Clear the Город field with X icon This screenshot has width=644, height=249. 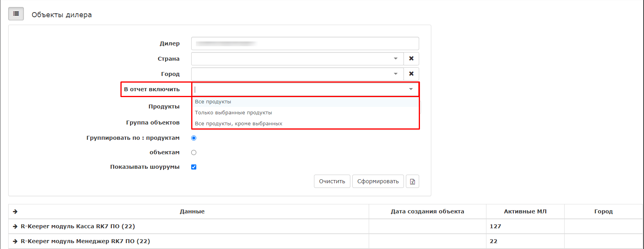click(x=411, y=74)
